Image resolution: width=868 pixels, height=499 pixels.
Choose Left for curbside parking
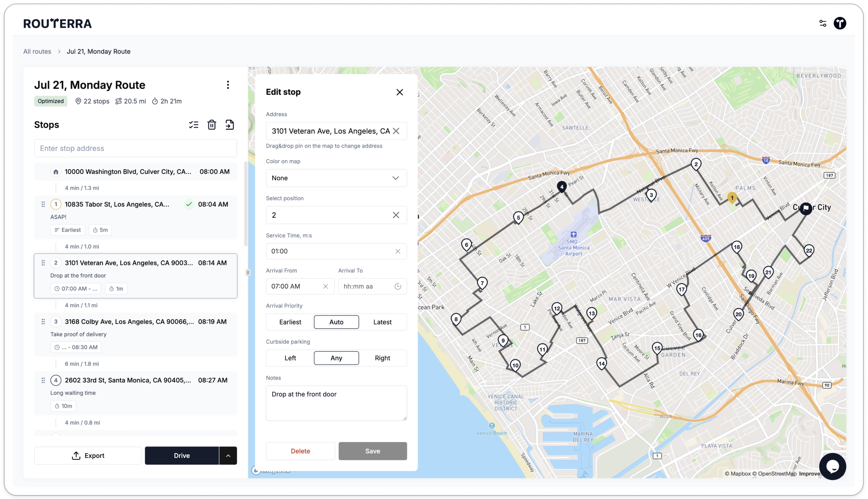290,358
